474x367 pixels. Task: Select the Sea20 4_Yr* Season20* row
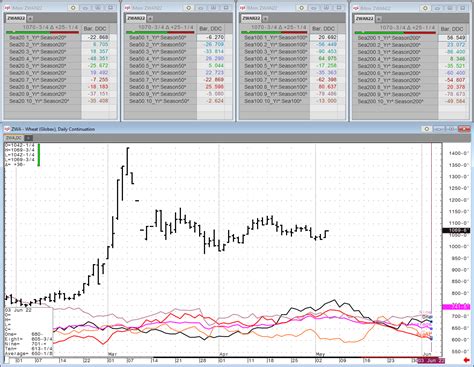point(43,58)
